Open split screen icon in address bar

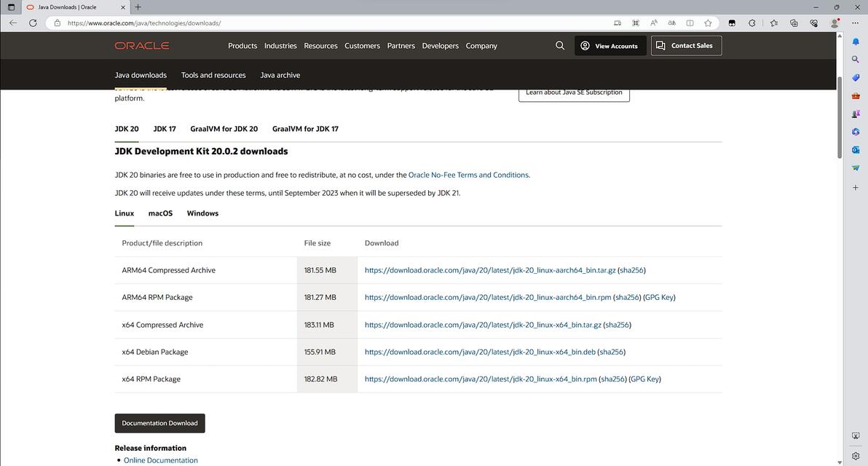click(x=690, y=23)
